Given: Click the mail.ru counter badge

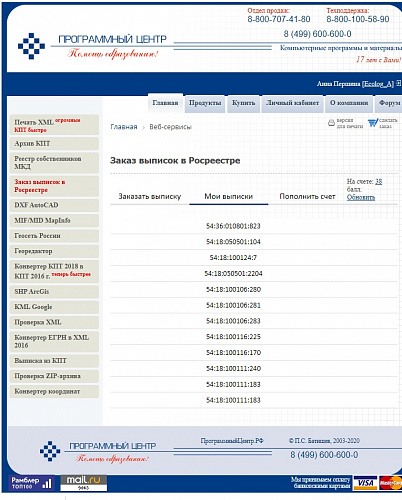Looking at the screenshot, I should coord(83,483).
